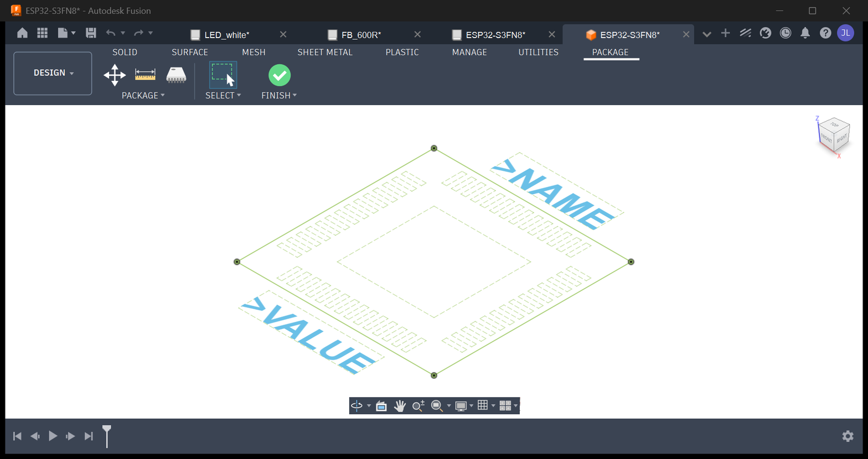The height and width of the screenshot is (459, 868).
Task: Expand the SELECT dropdown menu
Action: click(223, 96)
